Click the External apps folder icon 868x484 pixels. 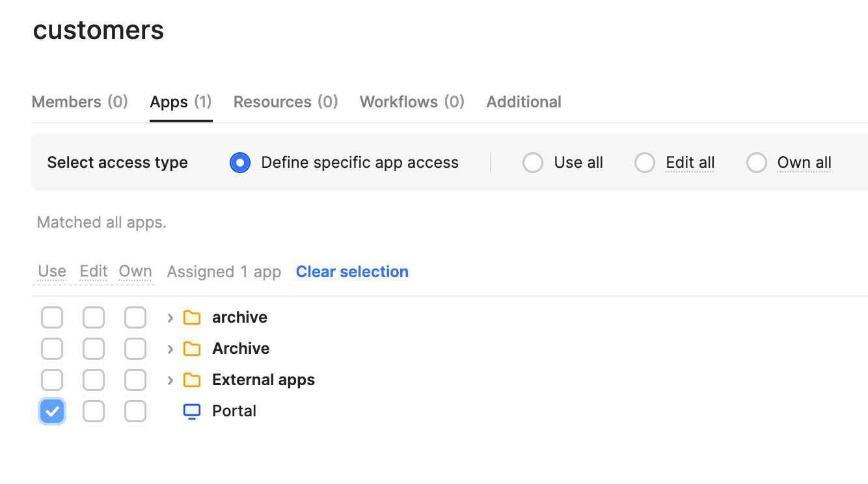pos(191,380)
